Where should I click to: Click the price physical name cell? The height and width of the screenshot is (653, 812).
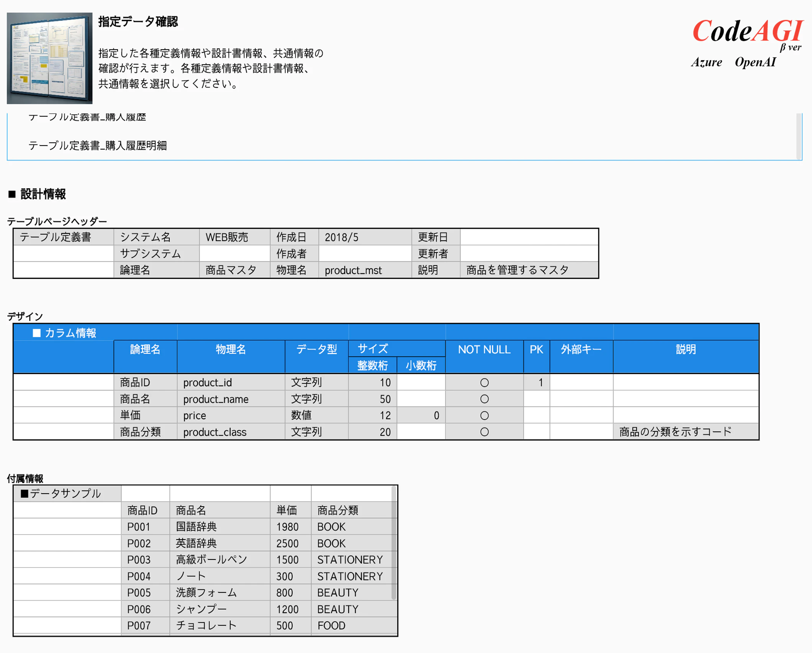[231, 415]
